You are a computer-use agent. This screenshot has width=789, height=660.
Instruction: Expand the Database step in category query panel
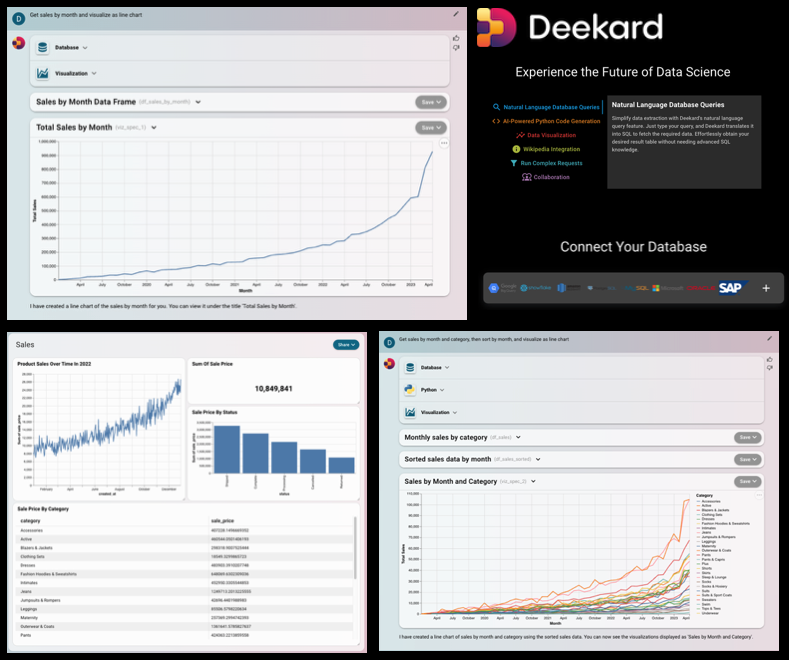point(447,368)
